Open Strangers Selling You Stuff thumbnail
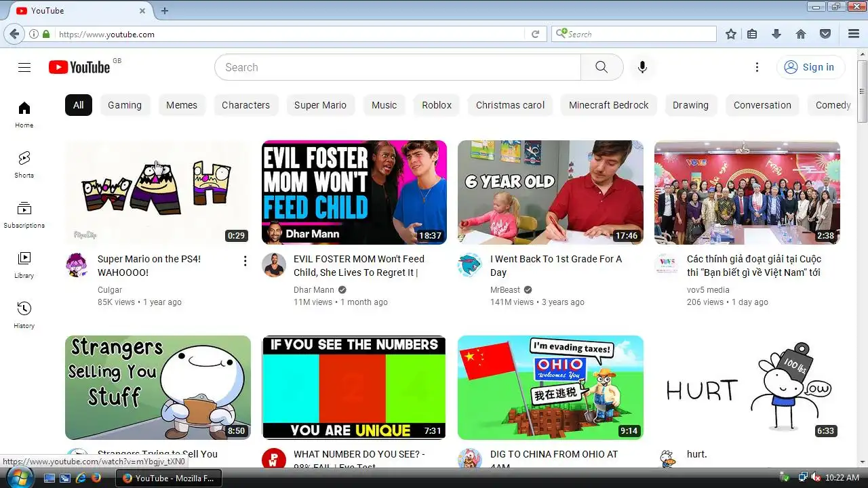The height and width of the screenshot is (488, 868). 158,388
